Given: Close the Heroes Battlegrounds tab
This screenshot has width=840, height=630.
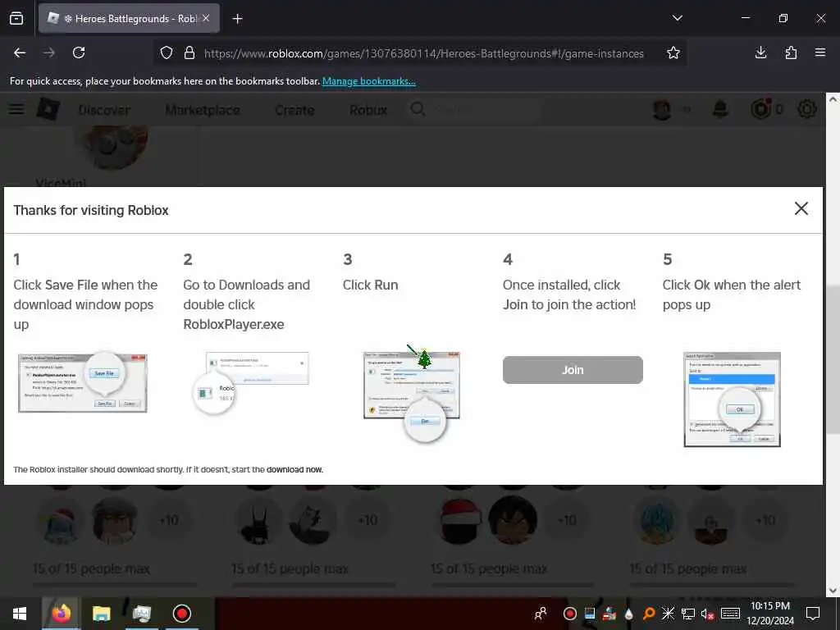Looking at the screenshot, I should point(206,18).
